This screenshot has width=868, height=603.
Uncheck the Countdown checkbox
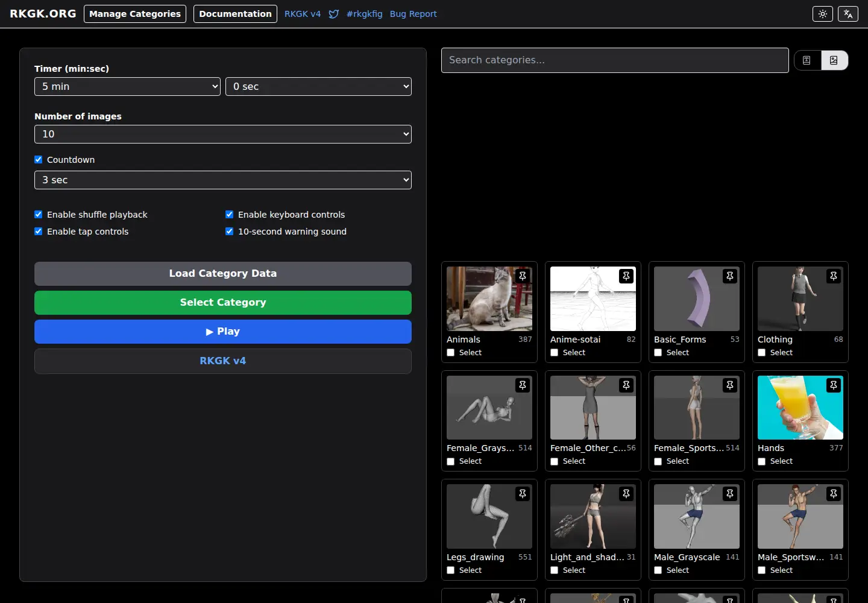pos(39,160)
